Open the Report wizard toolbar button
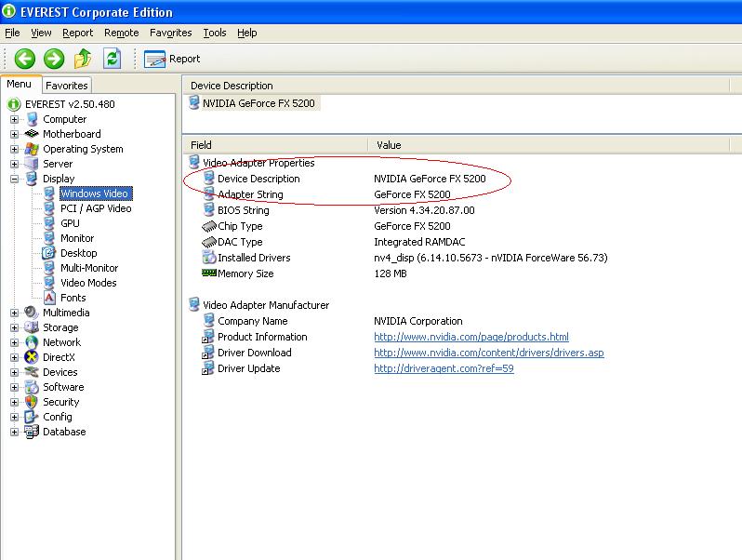This screenshot has height=560, width=742. pyautogui.click(x=172, y=59)
